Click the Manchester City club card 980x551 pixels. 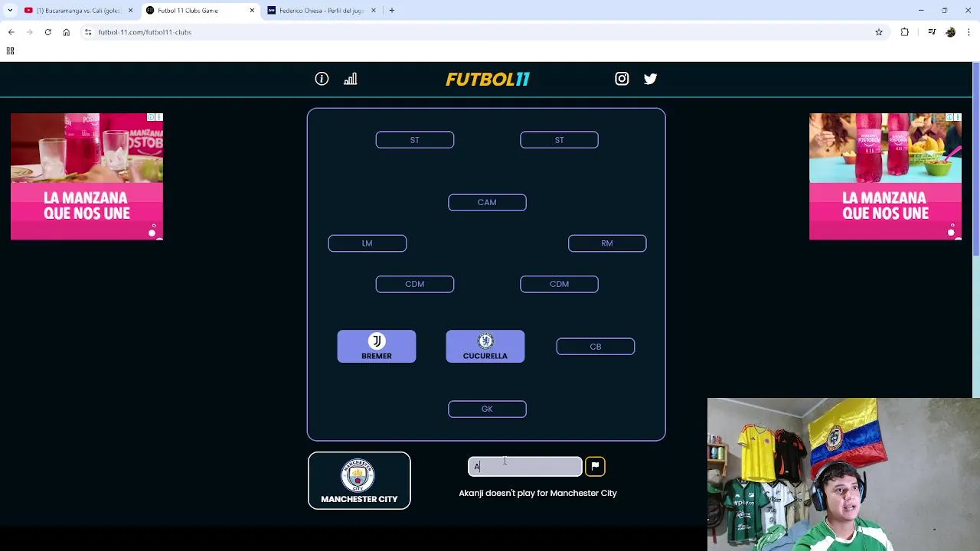(359, 481)
